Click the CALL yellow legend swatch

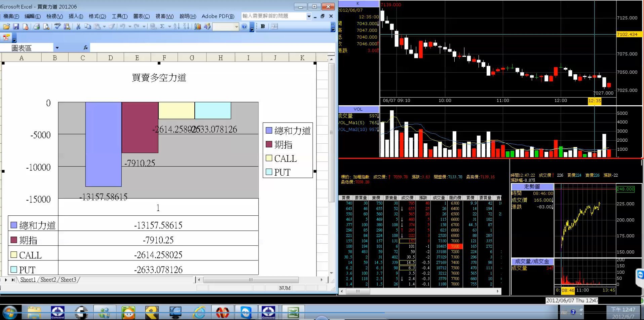pos(269,158)
